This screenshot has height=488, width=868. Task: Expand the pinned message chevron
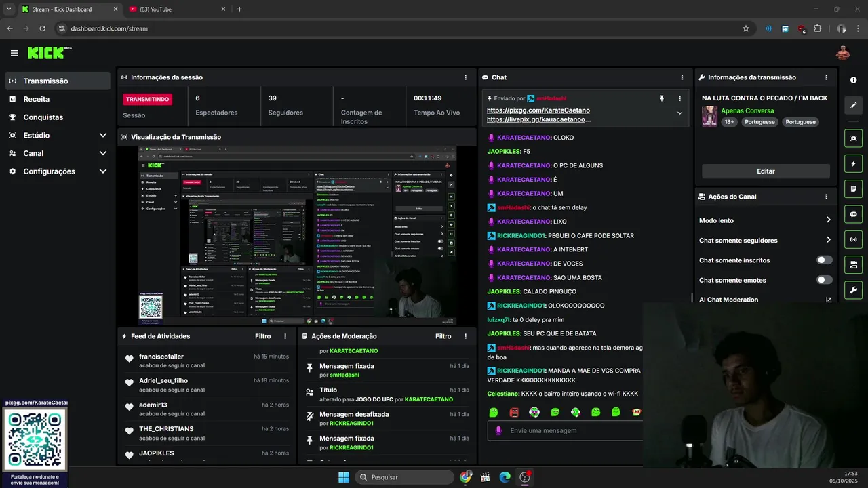point(679,113)
